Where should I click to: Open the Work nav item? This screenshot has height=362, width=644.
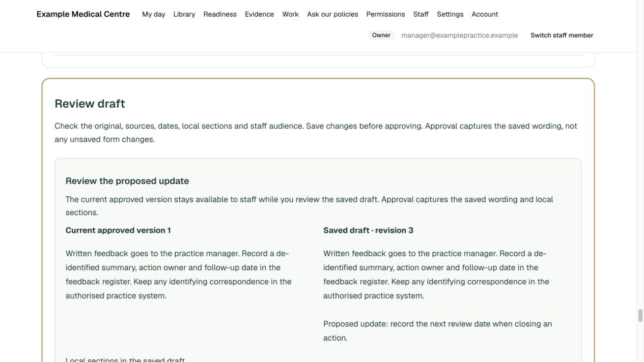290,14
